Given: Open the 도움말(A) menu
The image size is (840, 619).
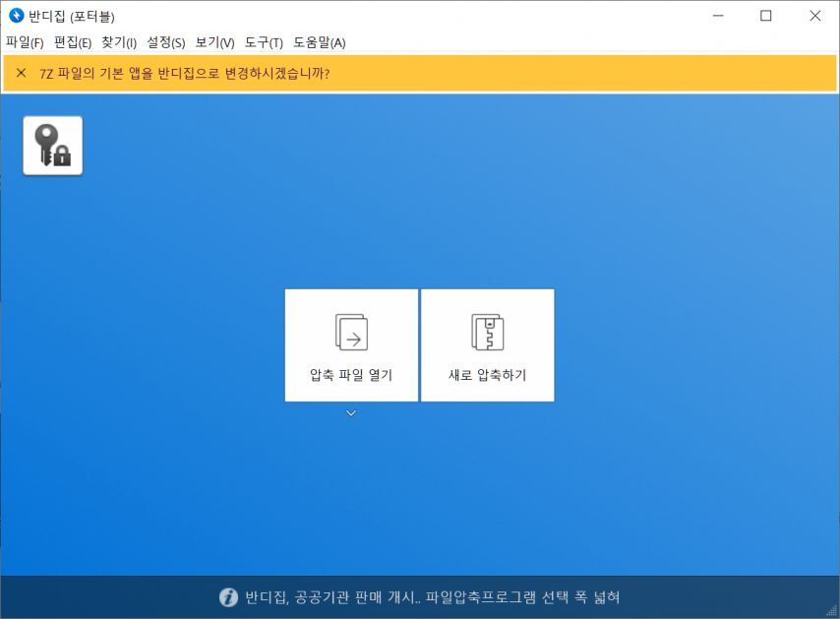Looking at the screenshot, I should click(320, 42).
